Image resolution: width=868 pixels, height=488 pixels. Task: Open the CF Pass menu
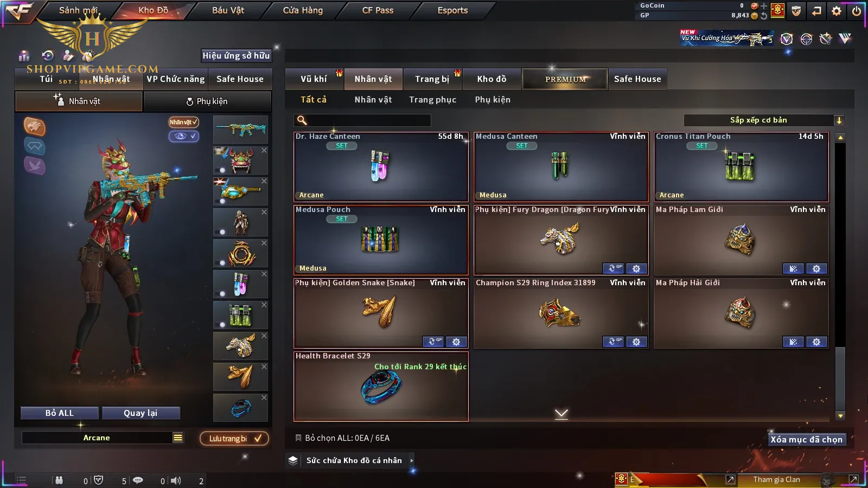(x=378, y=10)
